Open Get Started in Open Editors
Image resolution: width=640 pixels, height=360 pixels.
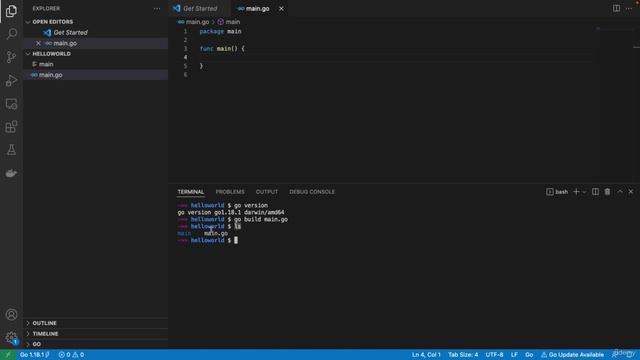[70, 33]
